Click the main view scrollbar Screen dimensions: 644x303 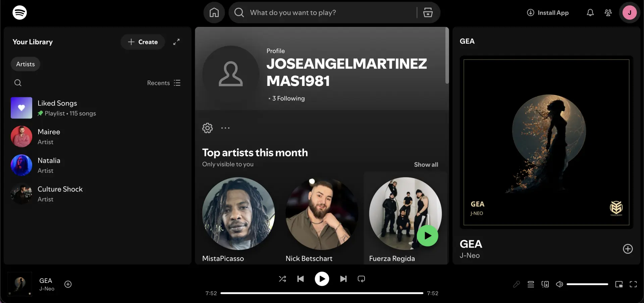click(x=447, y=55)
